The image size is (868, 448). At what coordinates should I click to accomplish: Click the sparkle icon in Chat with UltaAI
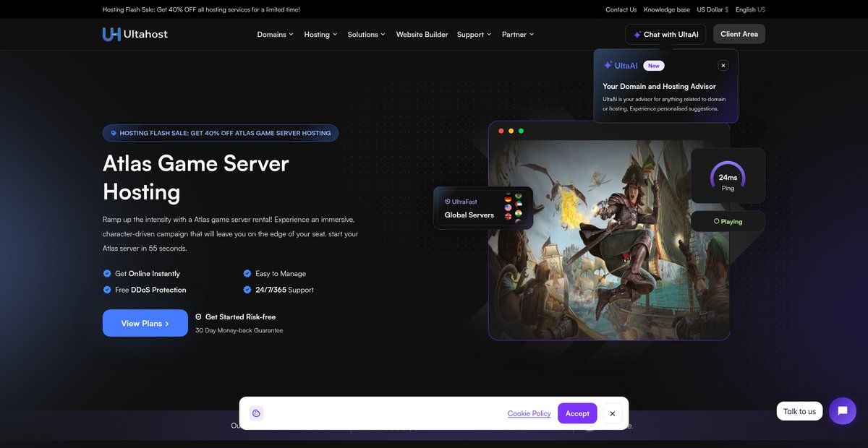pos(637,35)
